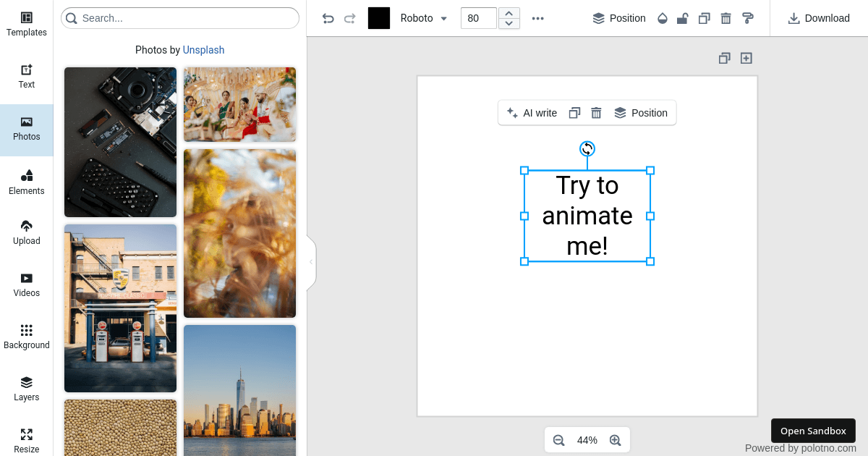This screenshot has height=456, width=868.
Task: Add a new page to the design
Action: point(746,58)
